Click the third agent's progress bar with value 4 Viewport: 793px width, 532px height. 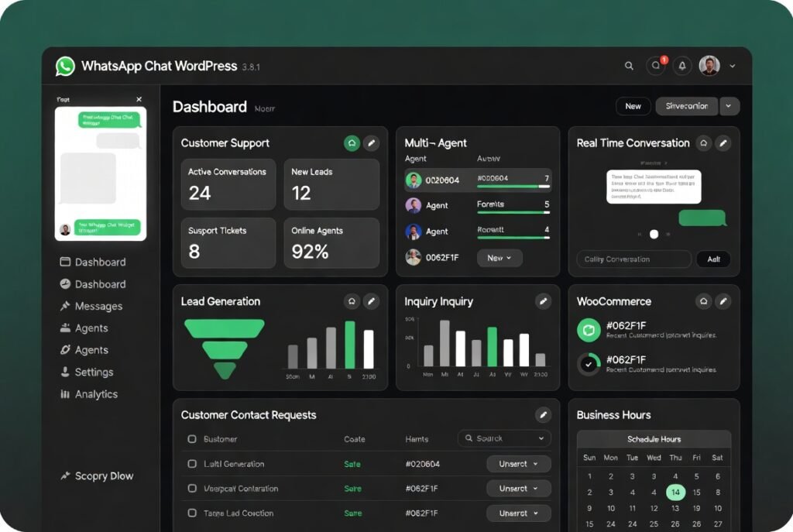pyautogui.click(x=513, y=238)
